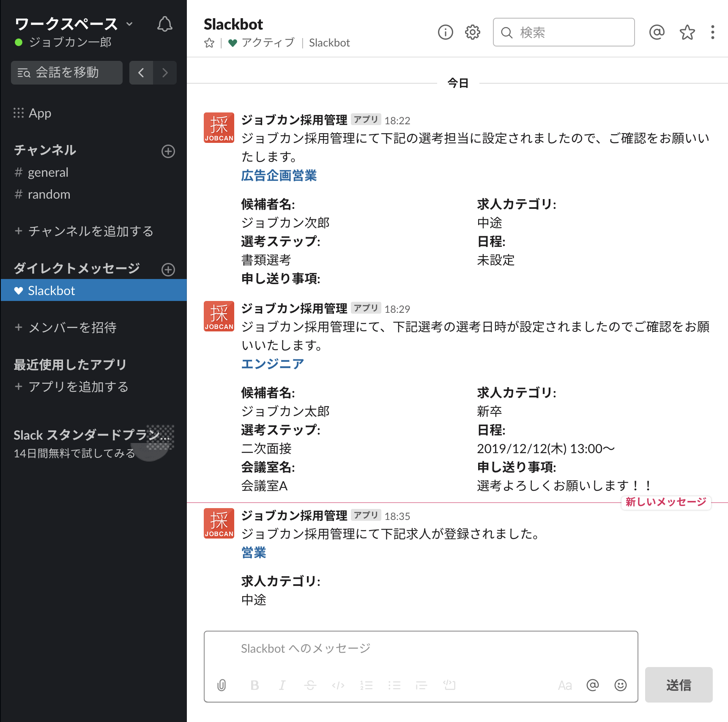This screenshot has width=728, height=722.
Task: Go forward in history with right arrow
Action: (x=165, y=73)
